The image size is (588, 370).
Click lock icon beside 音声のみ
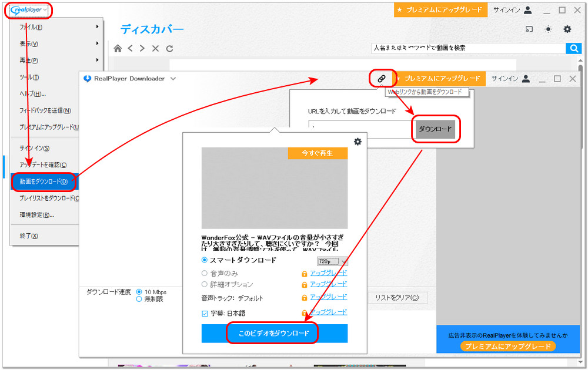point(305,274)
